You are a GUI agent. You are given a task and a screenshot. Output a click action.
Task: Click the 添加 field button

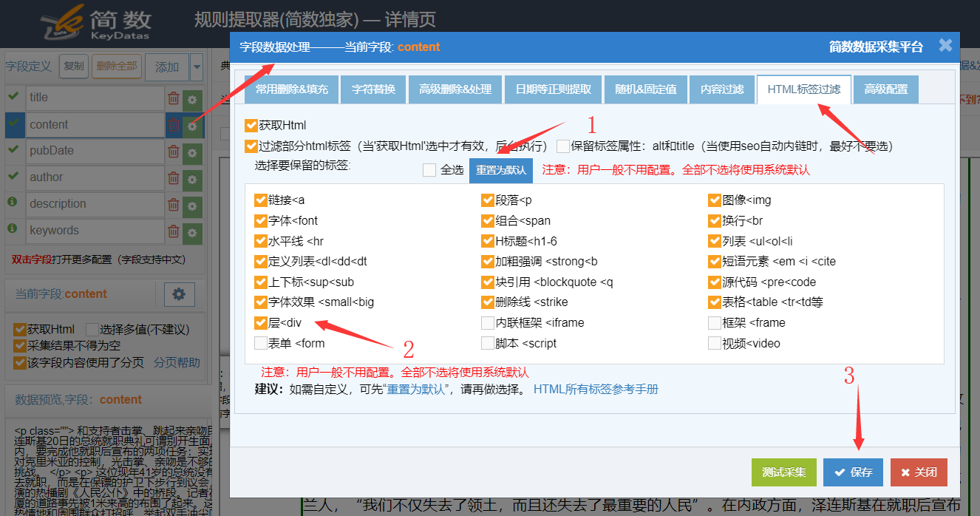[x=167, y=67]
